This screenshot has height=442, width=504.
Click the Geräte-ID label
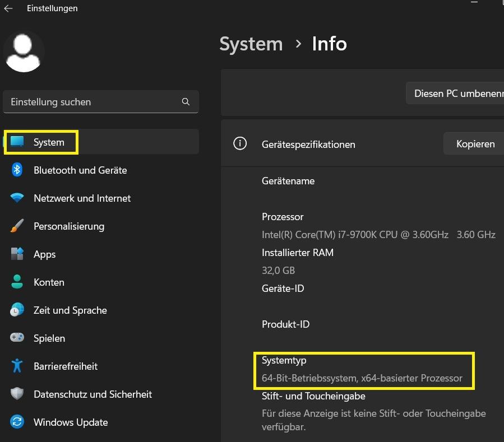283,289
